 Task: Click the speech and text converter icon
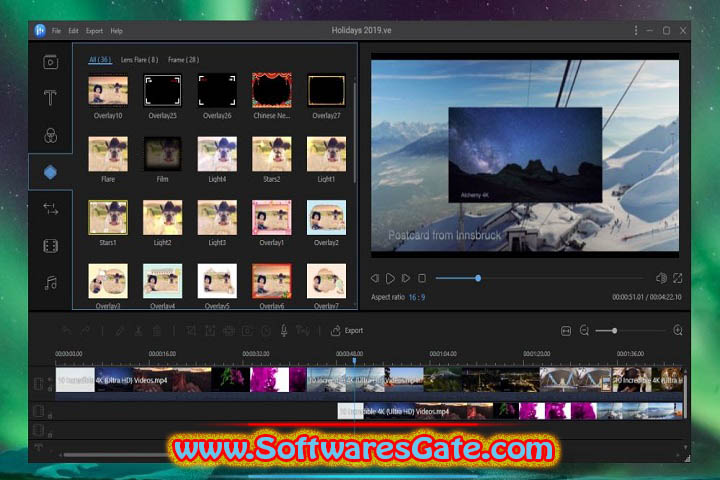click(303, 330)
